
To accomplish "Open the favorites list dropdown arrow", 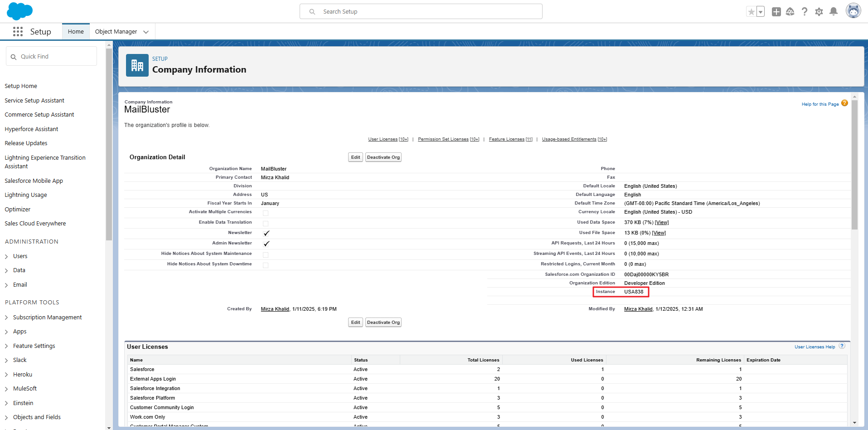I will pos(761,12).
